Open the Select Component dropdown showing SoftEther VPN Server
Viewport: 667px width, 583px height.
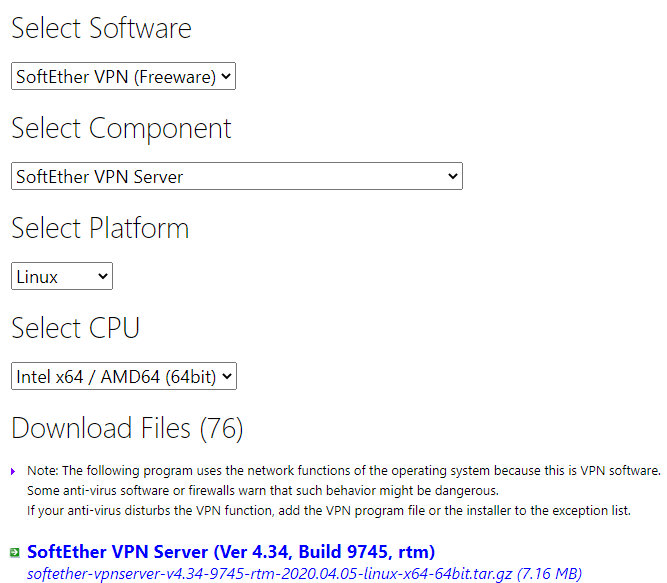[237, 176]
